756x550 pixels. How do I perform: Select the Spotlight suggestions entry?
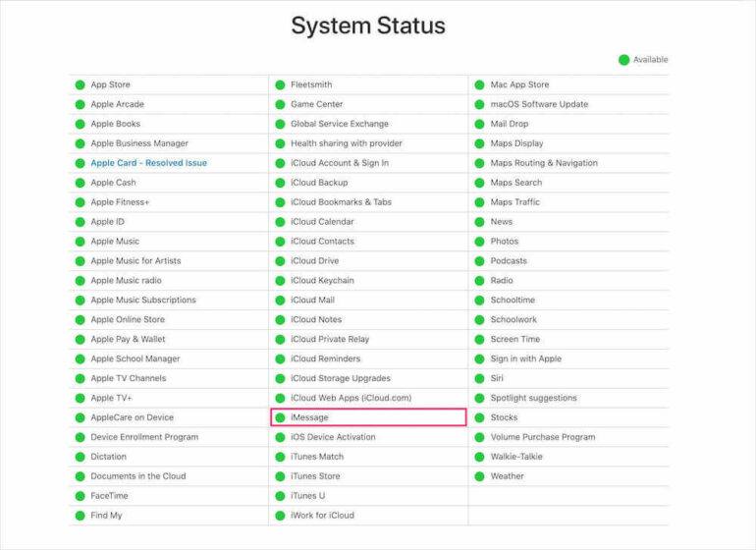point(533,398)
